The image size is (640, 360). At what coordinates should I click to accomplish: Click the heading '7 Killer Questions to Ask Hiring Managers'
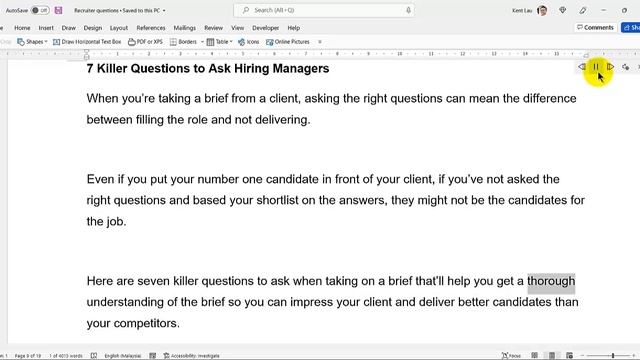208,68
